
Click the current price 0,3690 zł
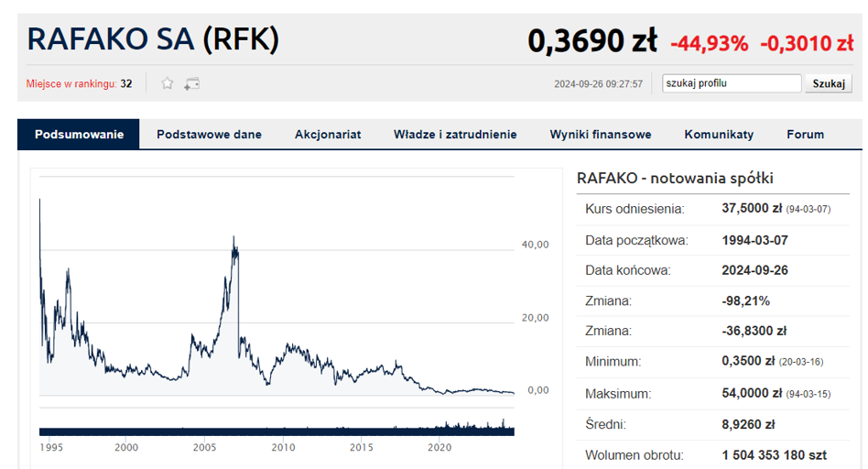[592, 41]
